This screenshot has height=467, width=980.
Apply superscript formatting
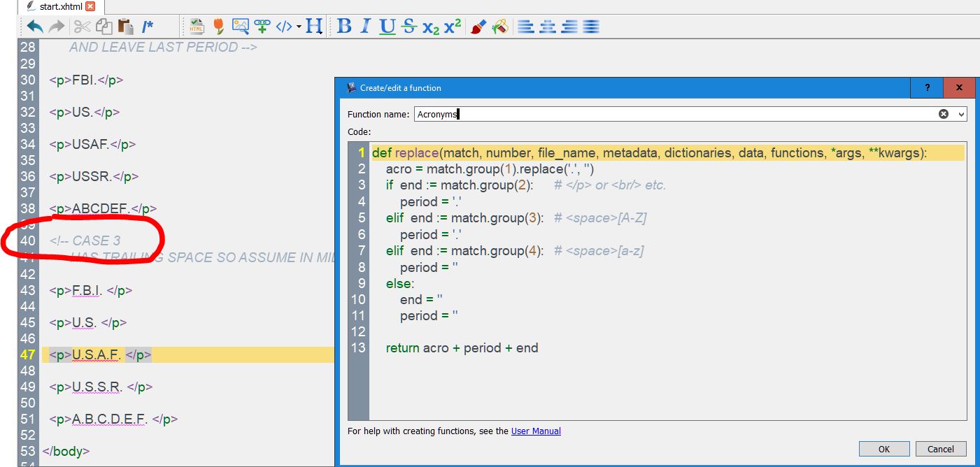pyautogui.click(x=453, y=27)
